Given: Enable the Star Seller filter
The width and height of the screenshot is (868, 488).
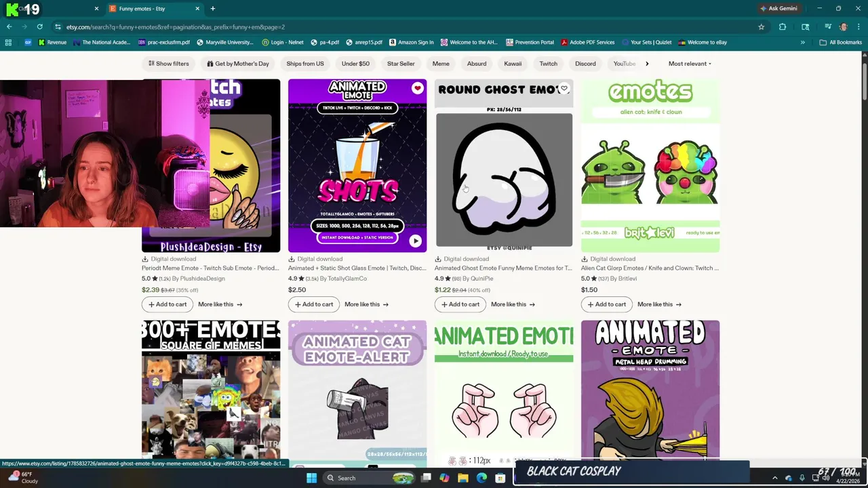Looking at the screenshot, I should (x=401, y=64).
